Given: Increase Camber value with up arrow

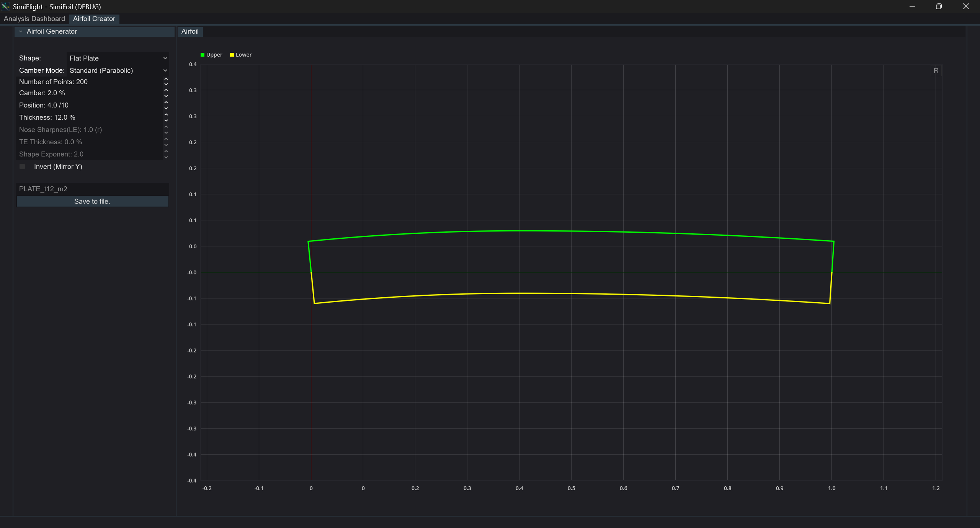Looking at the screenshot, I should coord(166,90).
